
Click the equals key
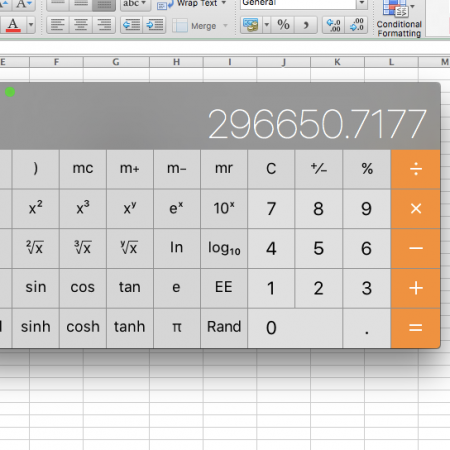point(416,328)
